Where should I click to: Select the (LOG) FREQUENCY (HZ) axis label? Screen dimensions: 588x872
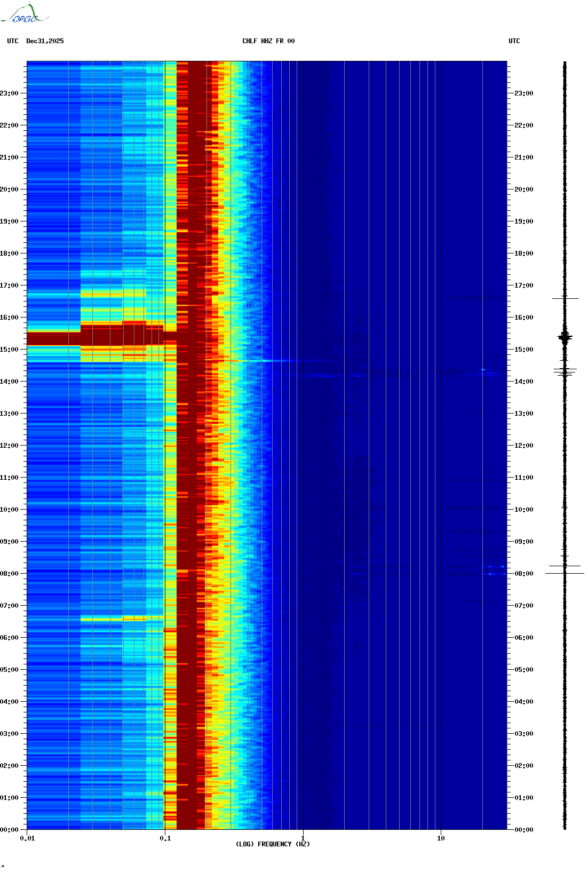pyautogui.click(x=273, y=844)
